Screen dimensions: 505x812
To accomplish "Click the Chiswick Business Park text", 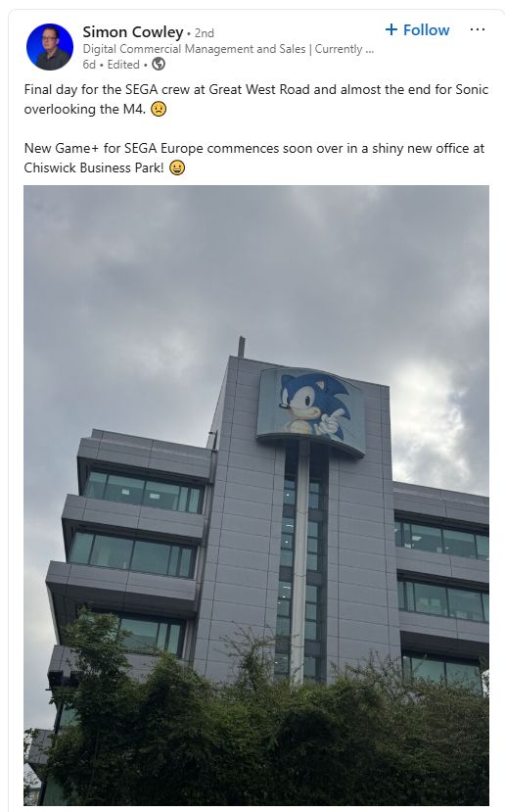I will tap(94, 167).
